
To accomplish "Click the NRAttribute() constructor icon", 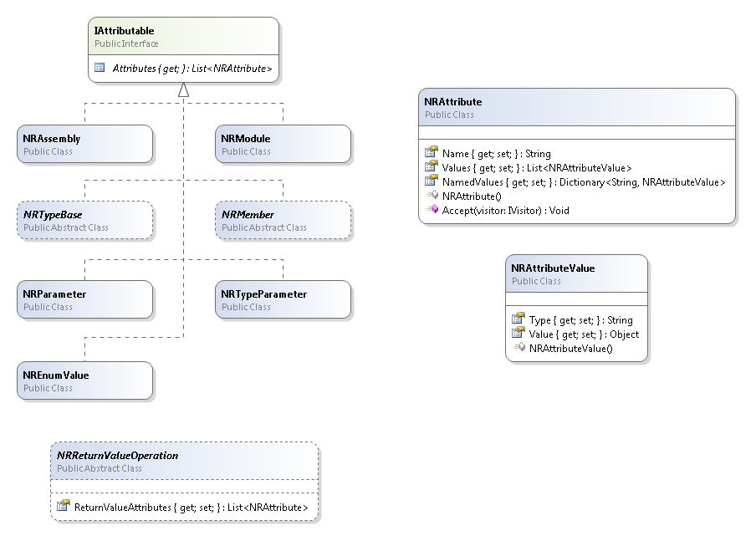I will [431, 196].
